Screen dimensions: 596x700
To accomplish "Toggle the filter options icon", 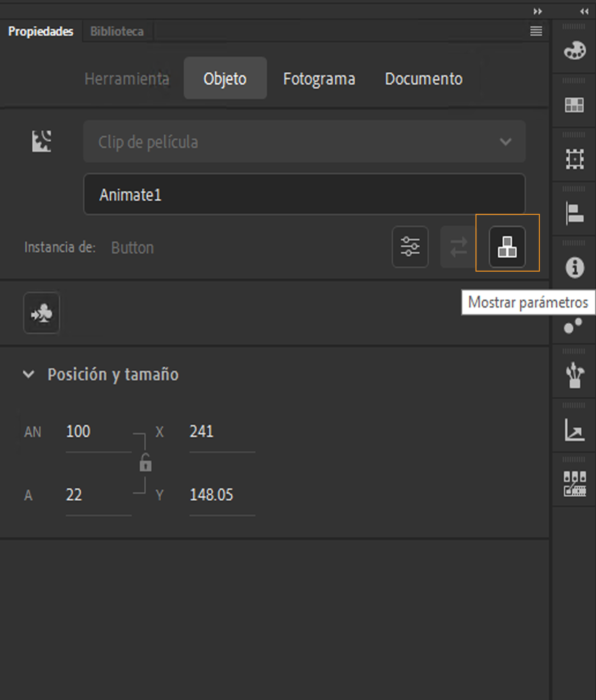I will pos(410,247).
